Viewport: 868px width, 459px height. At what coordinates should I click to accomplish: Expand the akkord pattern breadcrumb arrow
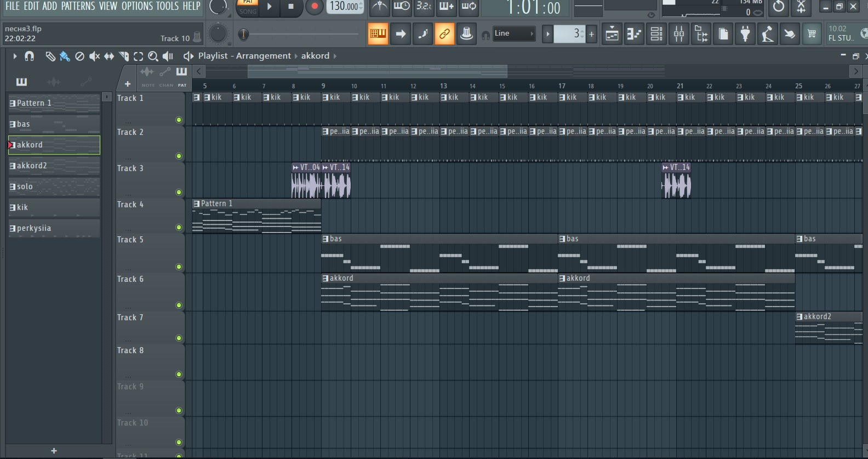[335, 56]
